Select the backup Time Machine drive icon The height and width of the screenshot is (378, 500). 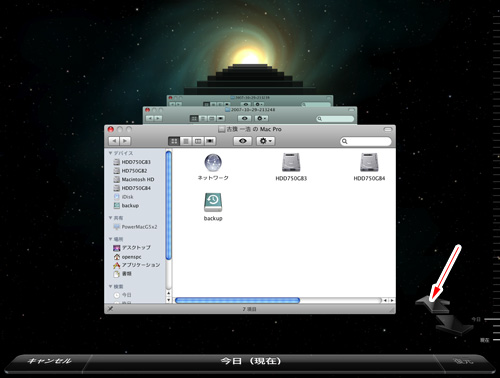[213, 202]
